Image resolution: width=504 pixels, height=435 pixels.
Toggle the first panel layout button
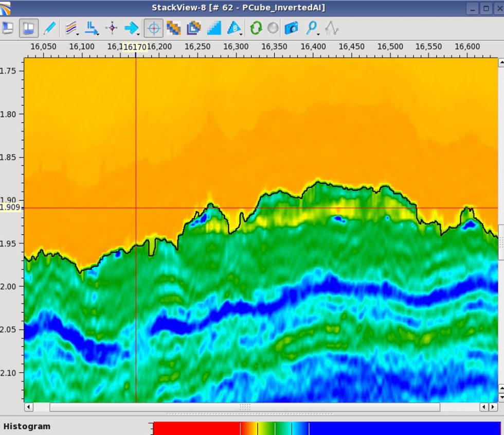pos(8,28)
